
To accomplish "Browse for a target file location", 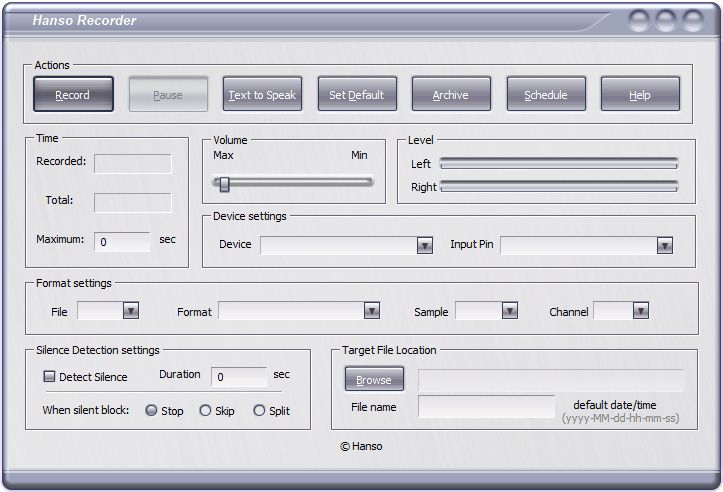I will pyautogui.click(x=374, y=379).
